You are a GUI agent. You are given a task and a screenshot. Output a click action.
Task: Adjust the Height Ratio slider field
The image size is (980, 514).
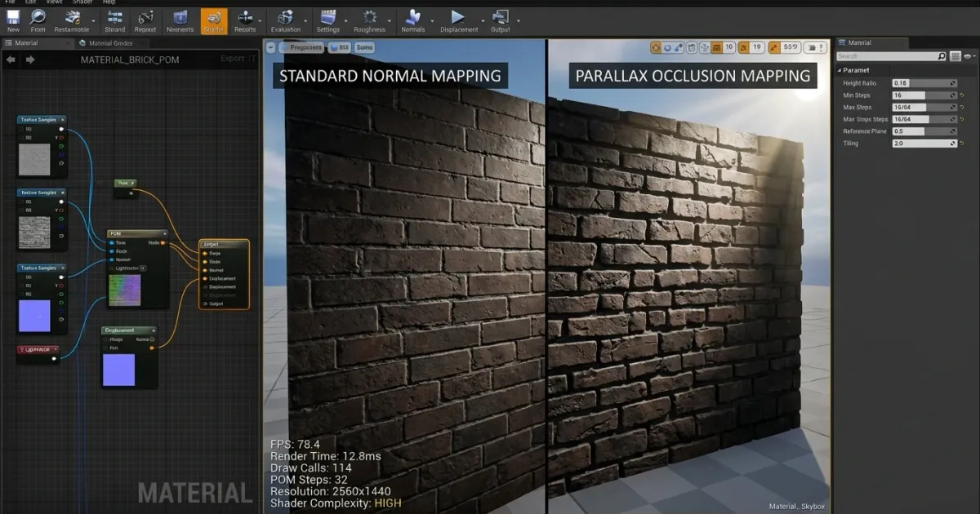click(924, 83)
